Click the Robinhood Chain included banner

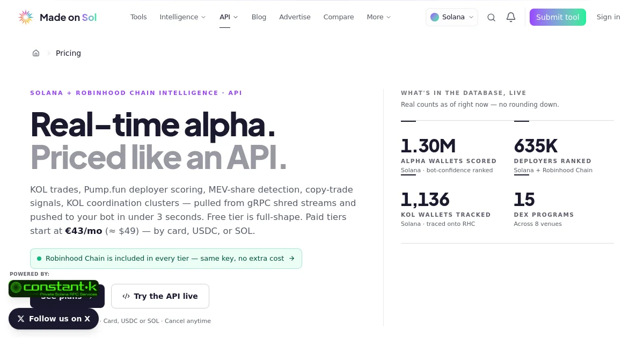[166, 259]
